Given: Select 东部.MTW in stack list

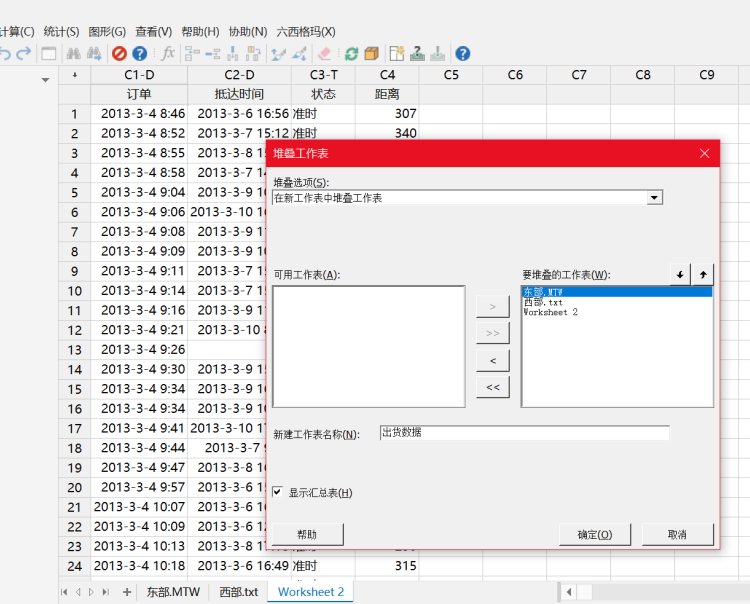Looking at the screenshot, I should click(x=617, y=292).
